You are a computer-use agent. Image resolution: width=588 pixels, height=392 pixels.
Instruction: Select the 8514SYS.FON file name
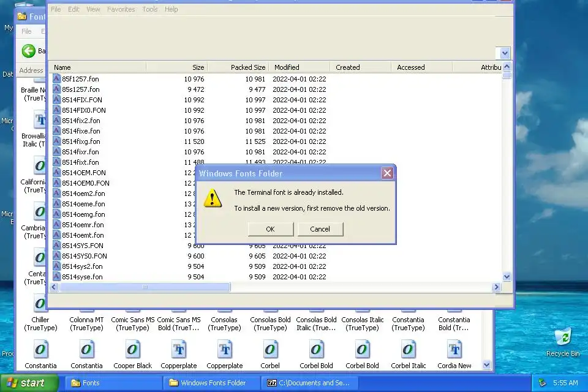pos(83,246)
